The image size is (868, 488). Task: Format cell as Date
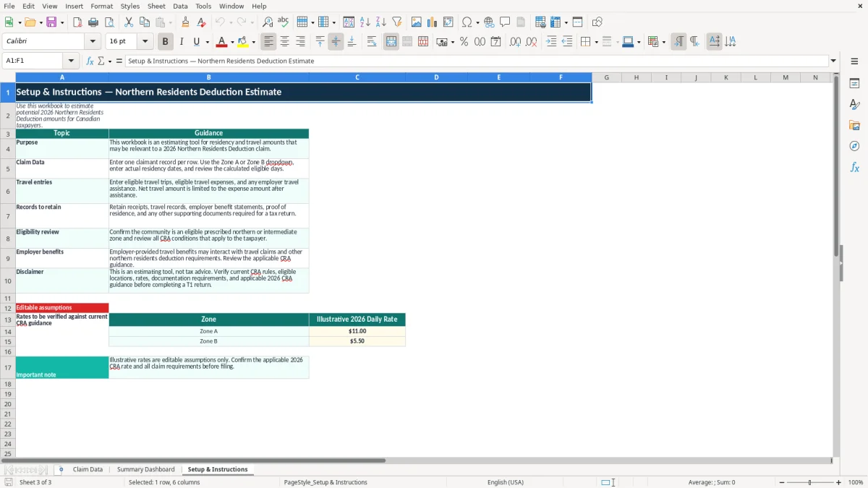[x=495, y=42]
